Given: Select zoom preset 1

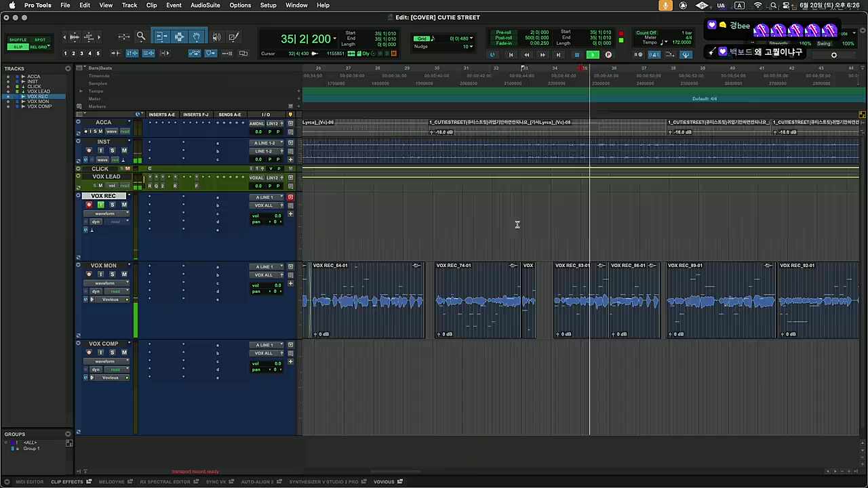Looking at the screenshot, I should [x=65, y=54].
